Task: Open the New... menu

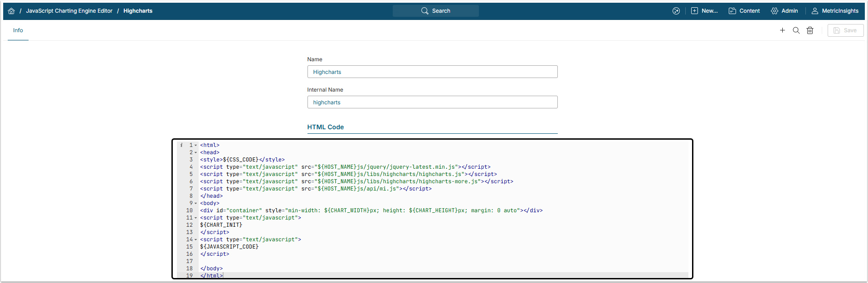Action: (x=704, y=11)
